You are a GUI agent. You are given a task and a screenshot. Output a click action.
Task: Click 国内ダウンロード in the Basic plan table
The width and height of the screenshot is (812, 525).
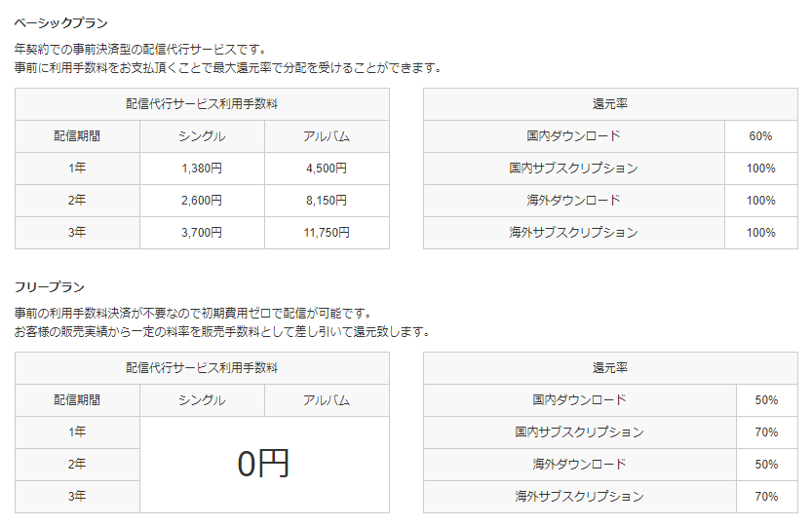pos(573,136)
